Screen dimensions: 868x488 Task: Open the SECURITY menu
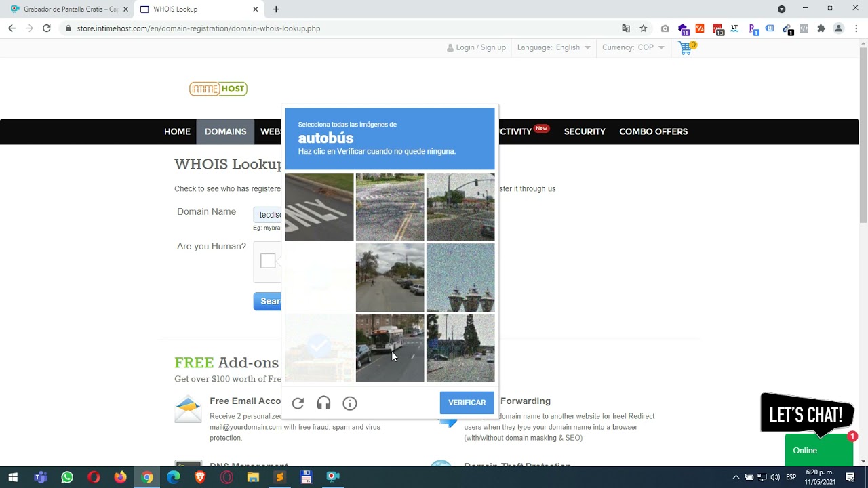[585, 131]
